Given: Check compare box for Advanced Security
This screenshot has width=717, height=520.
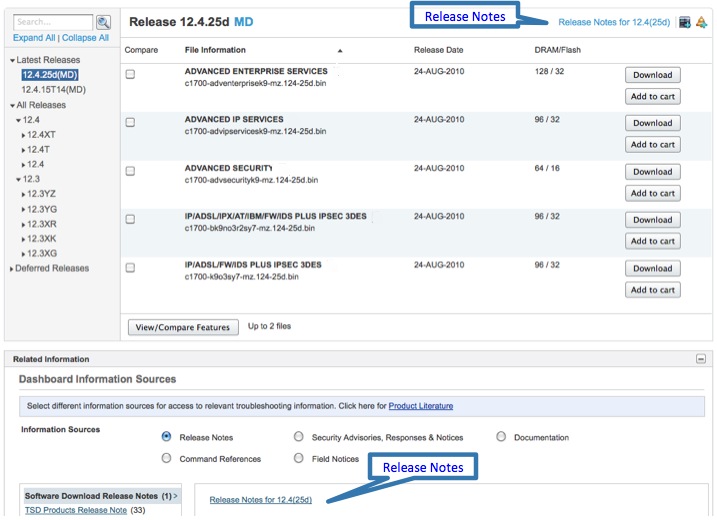Looking at the screenshot, I should pos(130,171).
